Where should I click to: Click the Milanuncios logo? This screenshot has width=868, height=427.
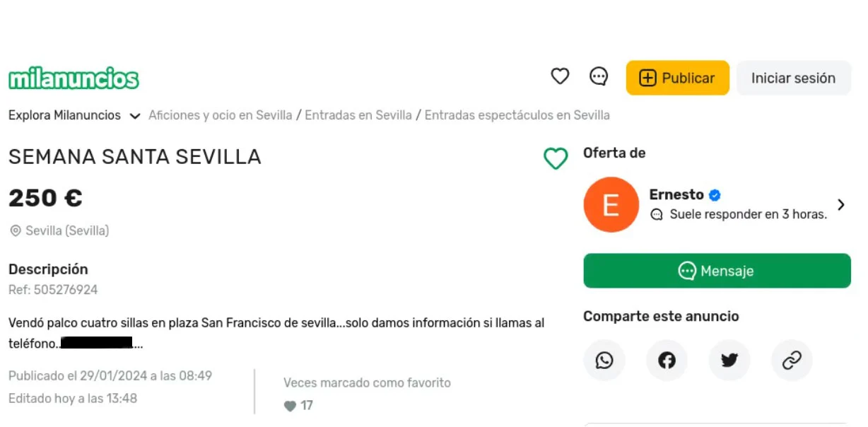(74, 78)
